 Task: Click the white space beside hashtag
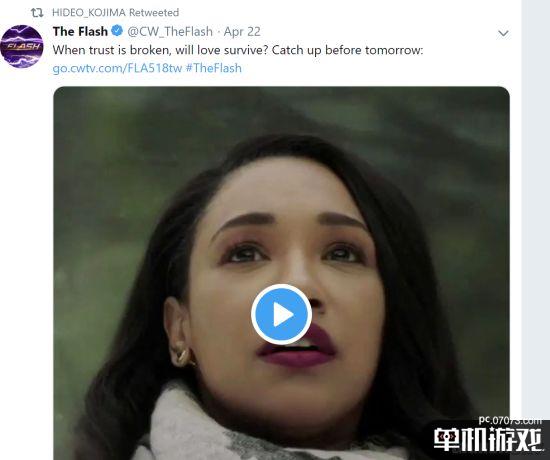point(368,68)
